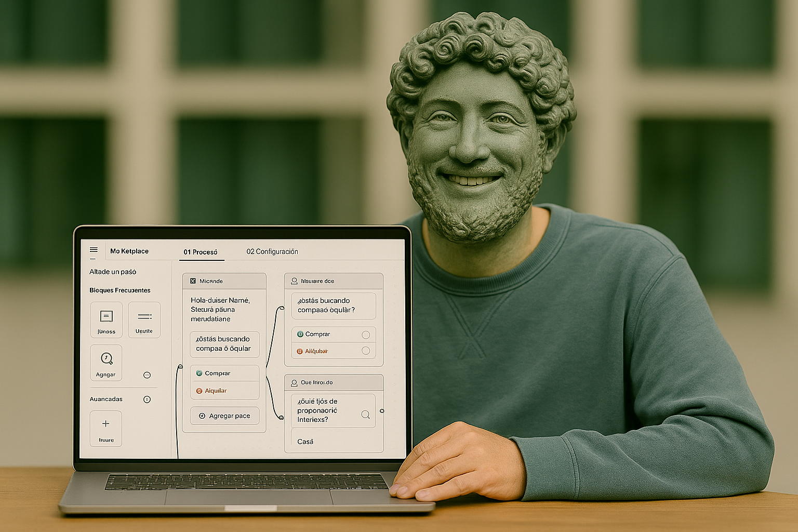798x532 pixels.
Task: Select the Ueurite lines block
Action: coord(144,320)
